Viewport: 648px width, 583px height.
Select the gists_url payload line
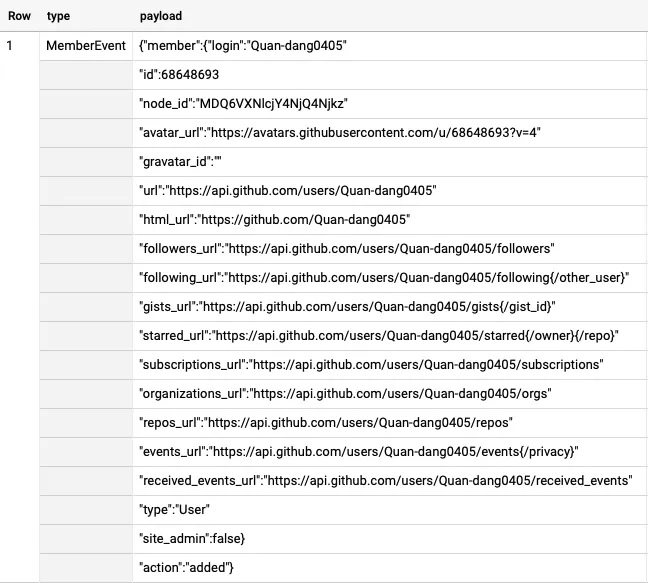click(346, 307)
